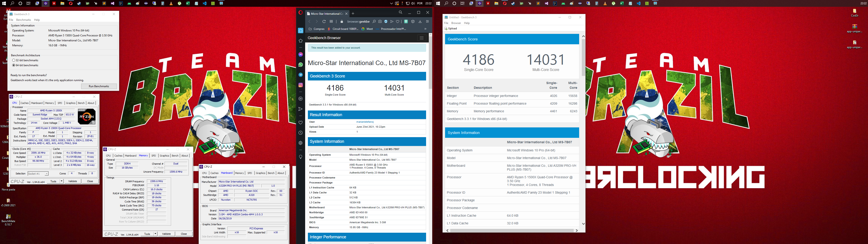Image resolution: width=868 pixels, height=244 pixels.
Task: Open Opera tab search magnifier
Action: [400, 12]
